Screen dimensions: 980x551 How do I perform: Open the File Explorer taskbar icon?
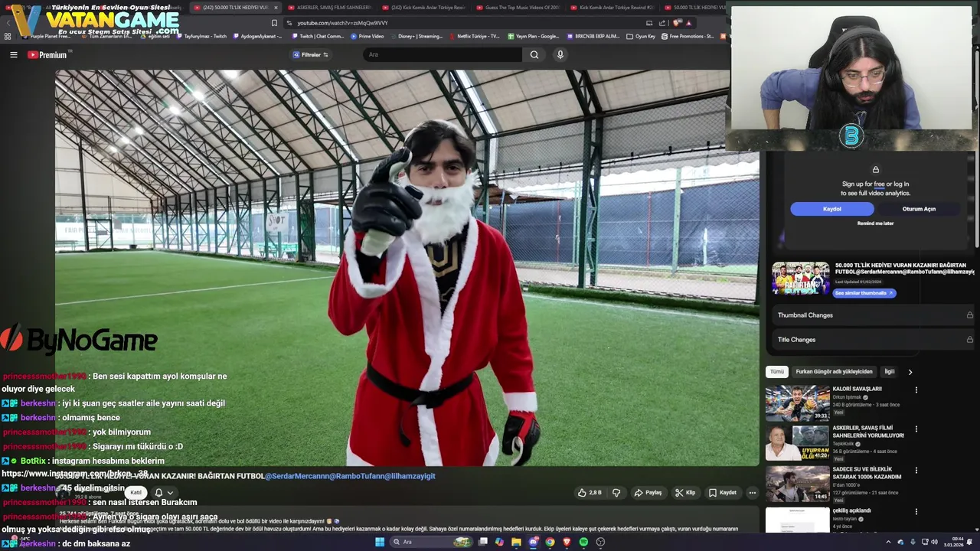(x=516, y=542)
